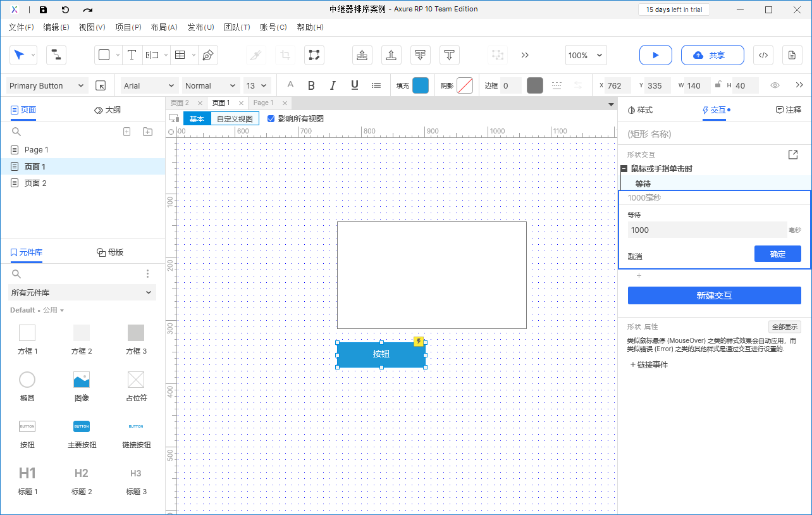Screen dimensions: 812x515
Task: Open the blue fill color swatch
Action: (421, 85)
